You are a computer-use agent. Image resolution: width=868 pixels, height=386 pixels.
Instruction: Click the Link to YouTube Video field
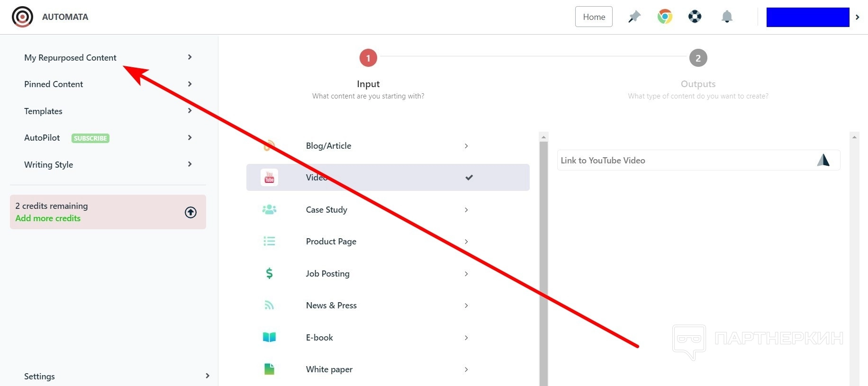698,160
